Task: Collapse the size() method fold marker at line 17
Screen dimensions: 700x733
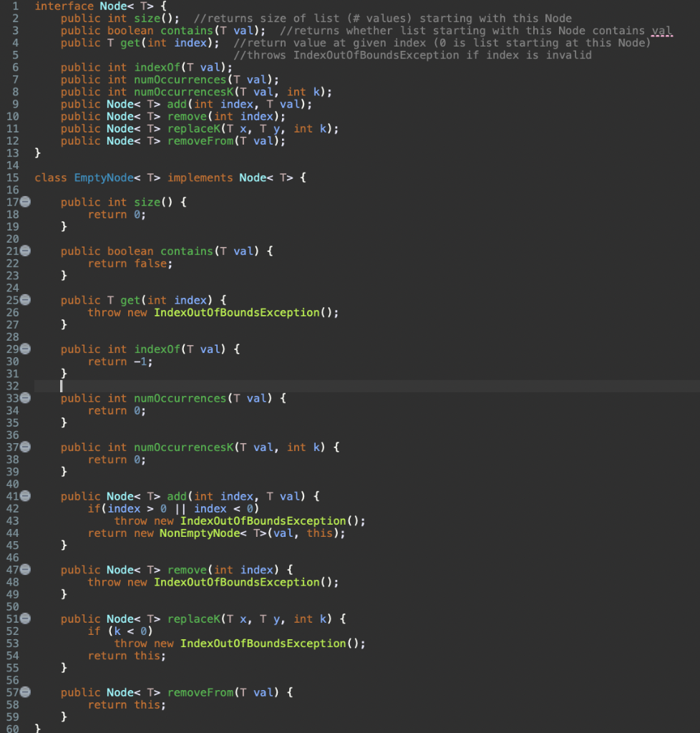Action: (x=25, y=202)
